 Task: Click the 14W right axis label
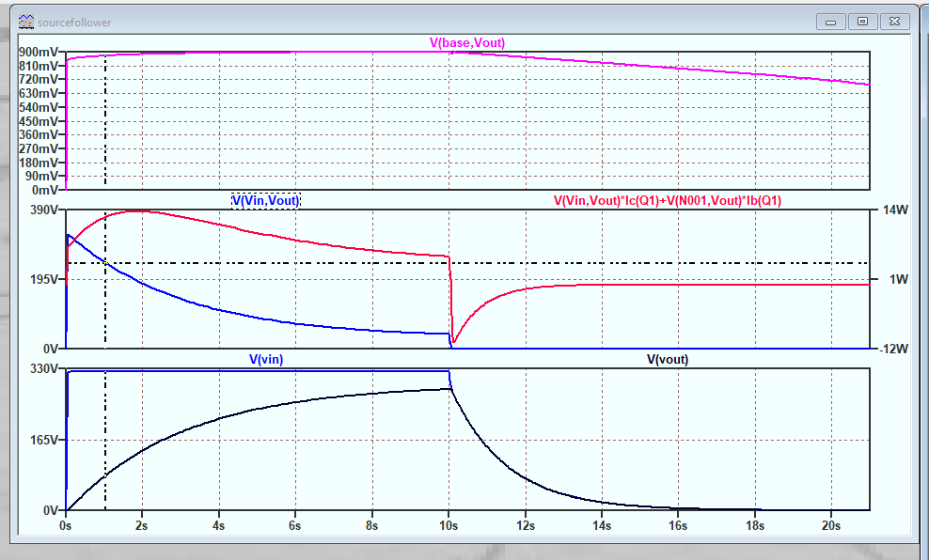coord(894,210)
